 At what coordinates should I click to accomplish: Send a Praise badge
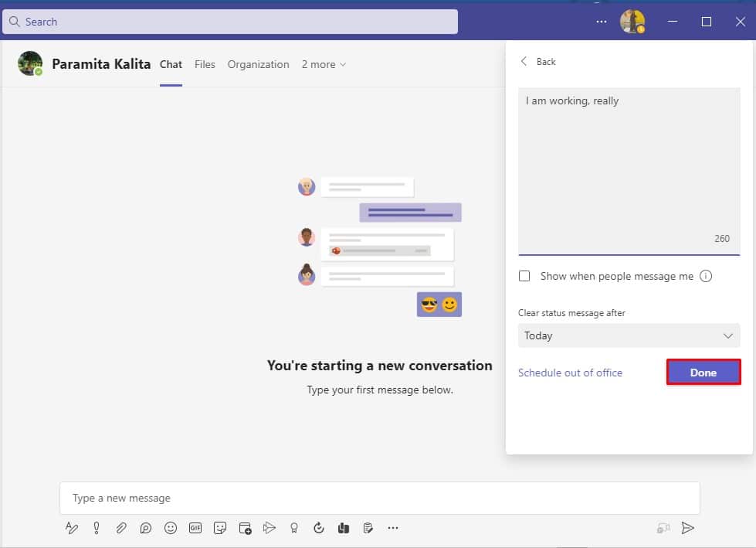pos(293,528)
